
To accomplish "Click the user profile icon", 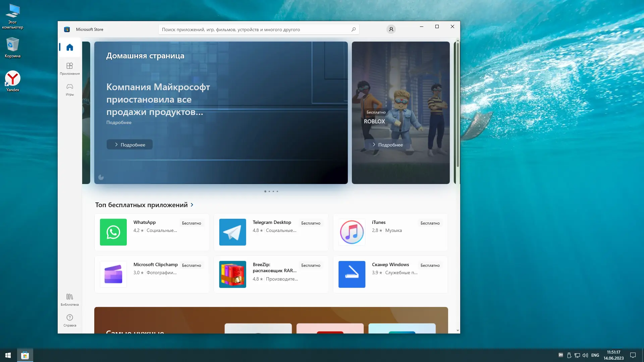I will point(391,29).
